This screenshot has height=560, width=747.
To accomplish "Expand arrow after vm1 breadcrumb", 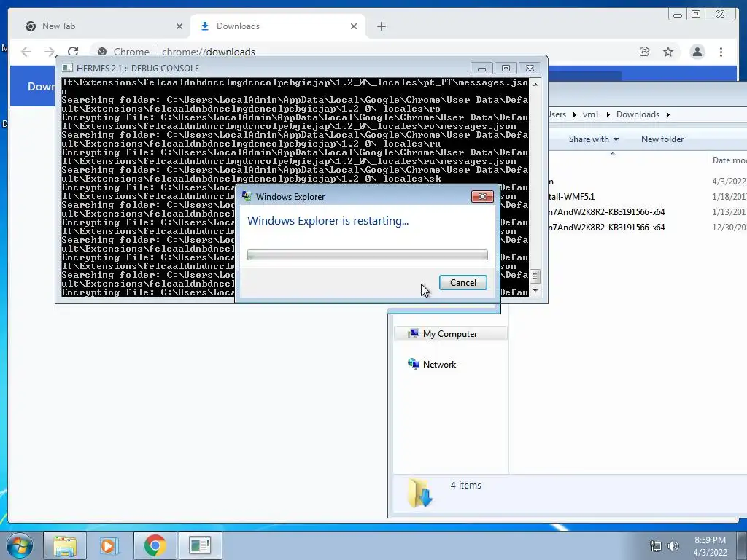I will (x=608, y=114).
